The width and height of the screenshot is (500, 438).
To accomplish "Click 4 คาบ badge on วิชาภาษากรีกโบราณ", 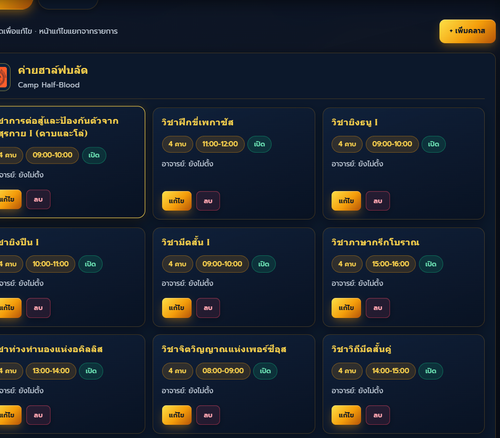I will coord(347,264).
